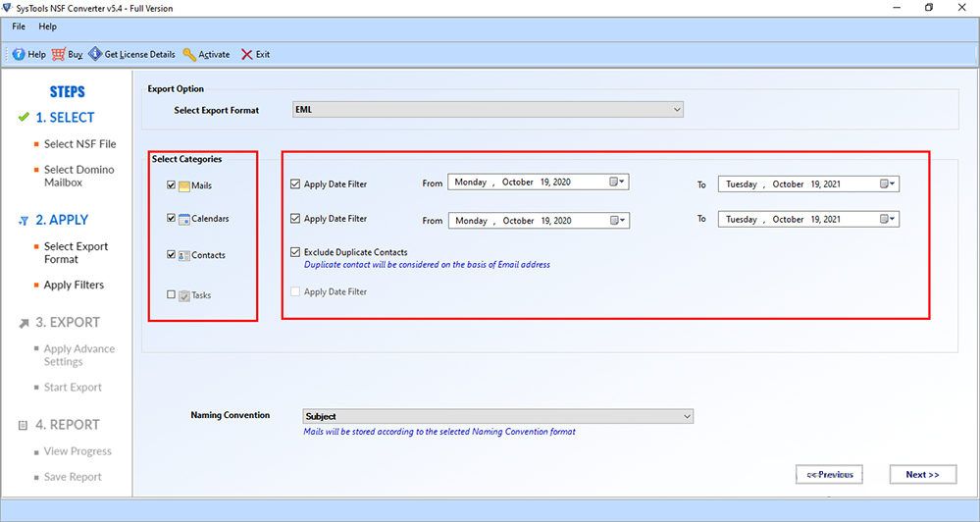980x522 pixels.
Task: Click Start Export step
Action: point(73,387)
